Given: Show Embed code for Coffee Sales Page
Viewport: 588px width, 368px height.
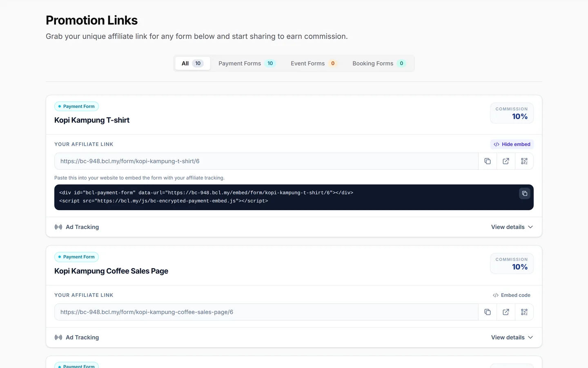Looking at the screenshot, I should tap(512, 295).
